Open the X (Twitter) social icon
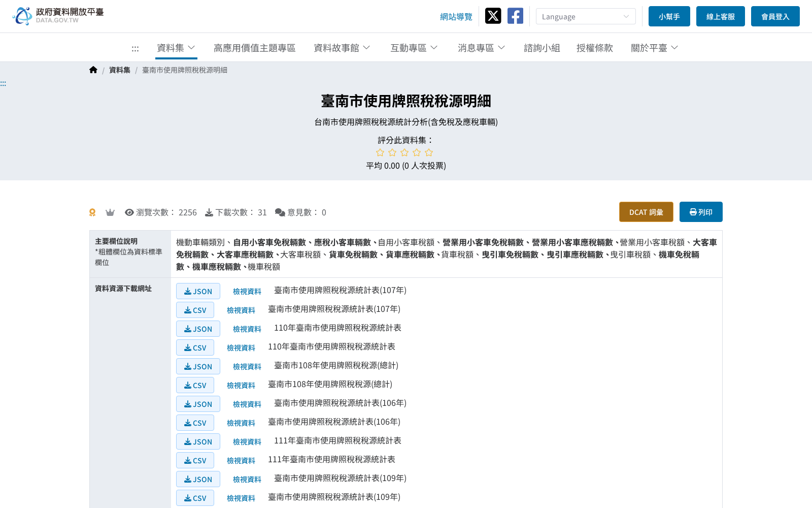812x508 pixels. click(493, 16)
